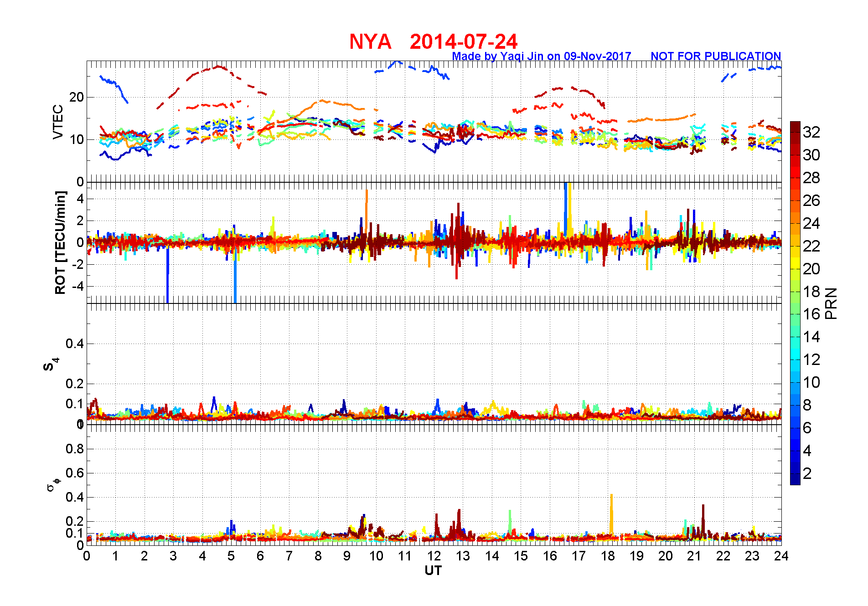Click the 'NOT FOR PUBLICATION' label

pos(716,56)
